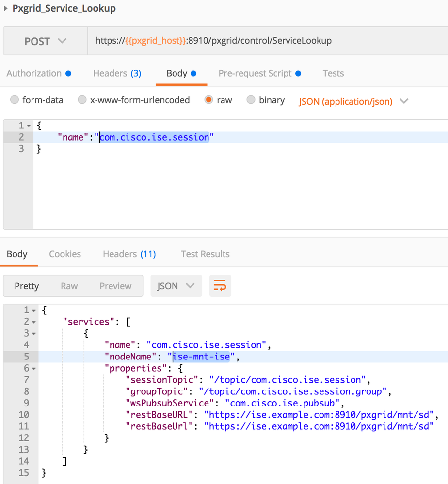
Task: Click the "nodeName" key in response
Action: (x=130, y=357)
